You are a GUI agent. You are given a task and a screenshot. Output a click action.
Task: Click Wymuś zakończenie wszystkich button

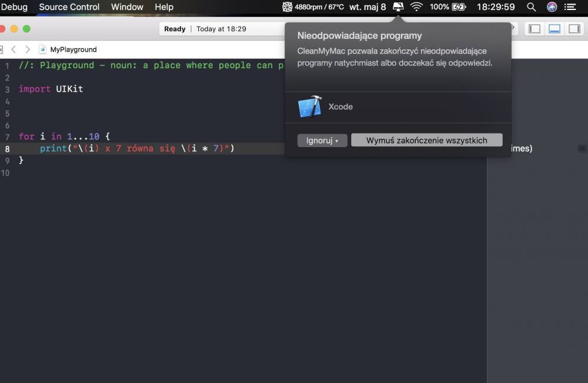[427, 140]
